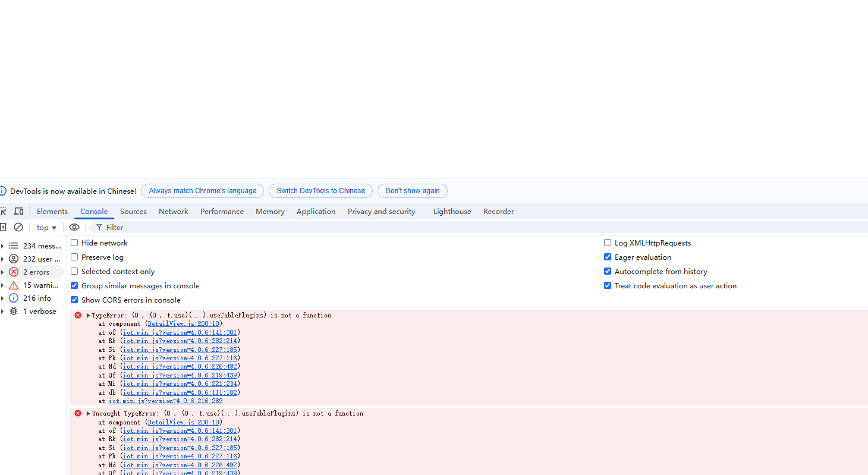Click Switch DevTools to Chinese button
868x475 pixels.
coord(320,191)
